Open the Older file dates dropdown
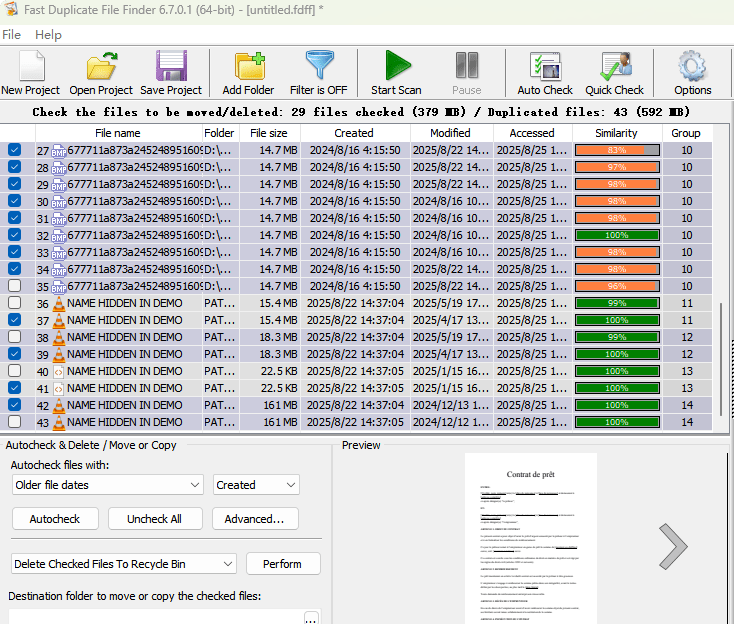Screen dimensions: 734x624 [x=108, y=485]
